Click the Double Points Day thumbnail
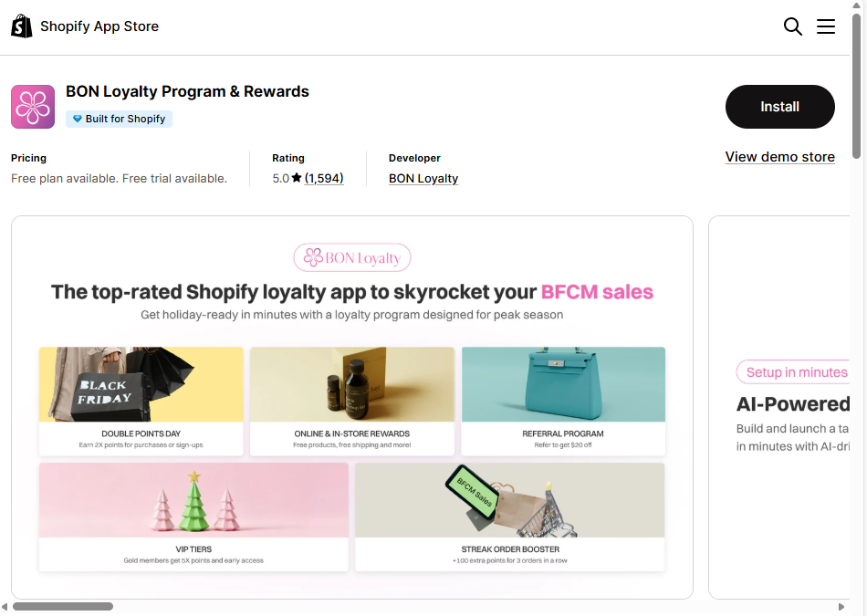867x616 pixels. 141,400
